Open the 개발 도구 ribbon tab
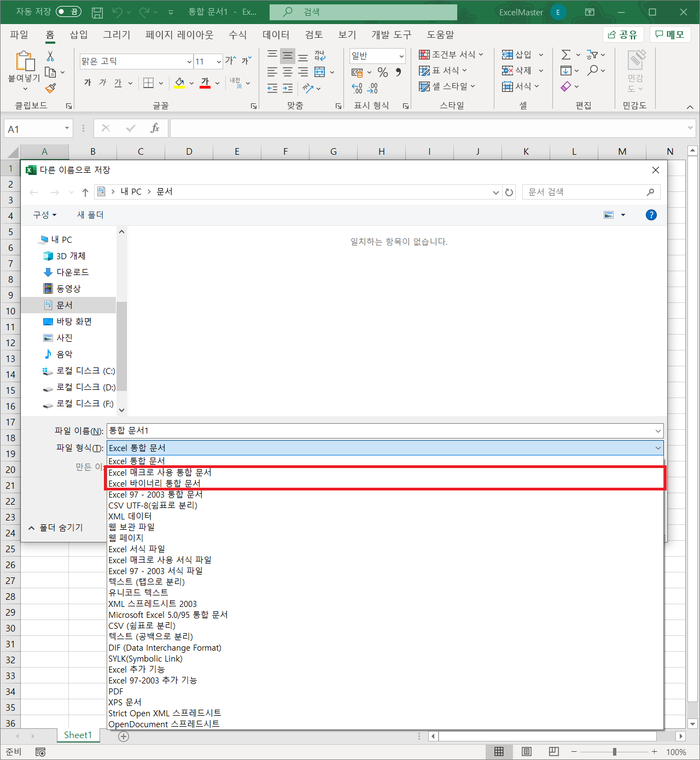 click(391, 34)
